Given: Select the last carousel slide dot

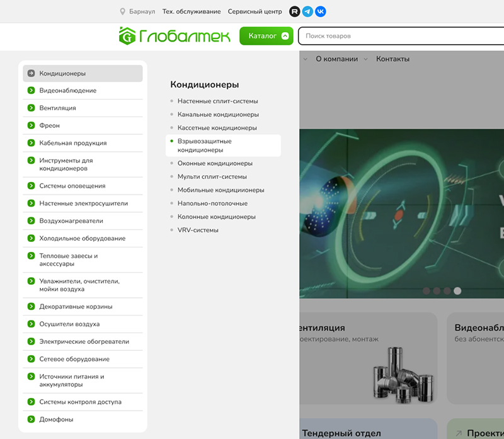Looking at the screenshot, I should coord(457,291).
